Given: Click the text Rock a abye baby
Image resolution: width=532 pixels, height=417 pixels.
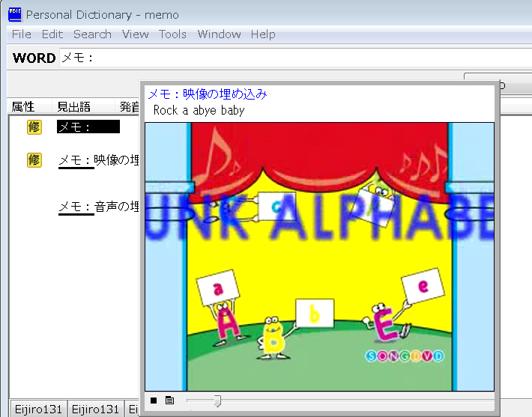Looking at the screenshot, I should pyautogui.click(x=199, y=110).
